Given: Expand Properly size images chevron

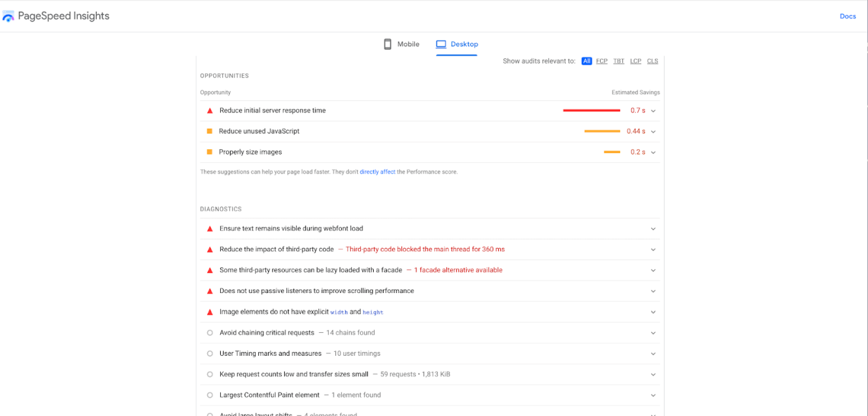Looking at the screenshot, I should (x=653, y=152).
